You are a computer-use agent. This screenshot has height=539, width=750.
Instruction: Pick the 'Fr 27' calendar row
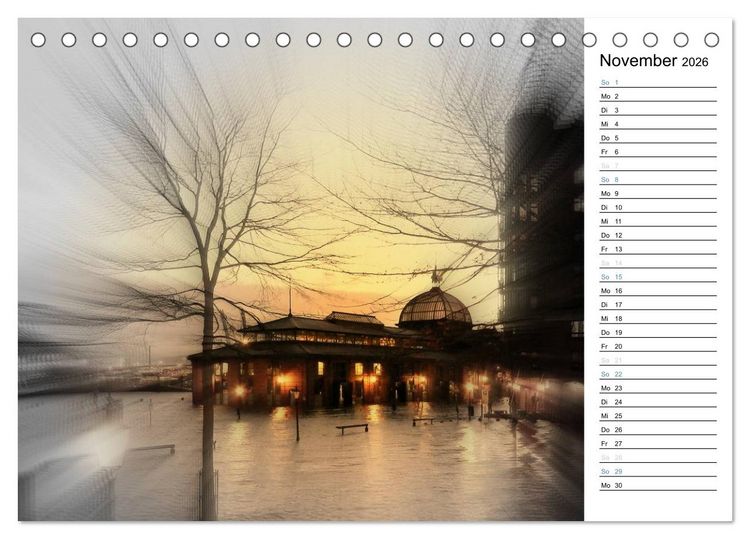[658, 443]
